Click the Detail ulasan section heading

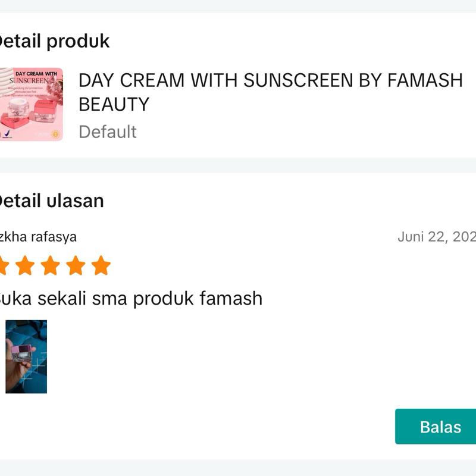coord(51,201)
